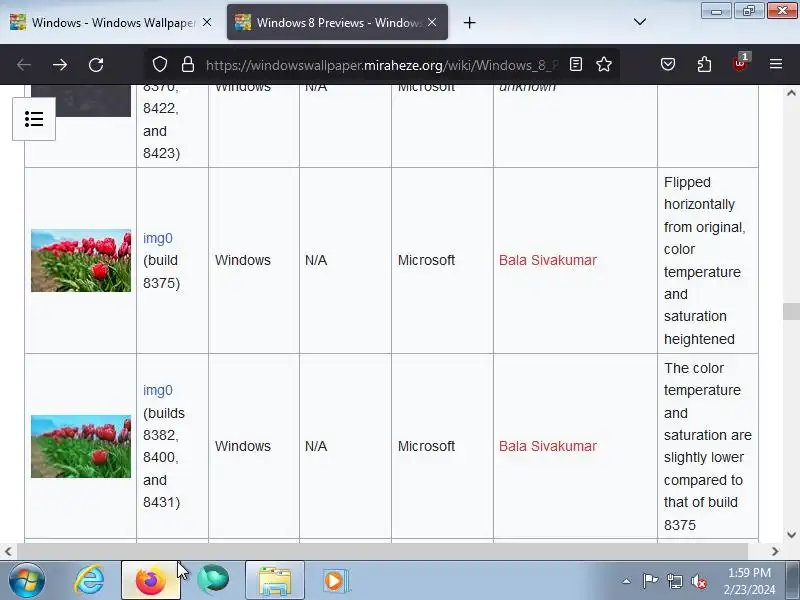Select the Firefox taskbar button
The width and height of the screenshot is (800, 600).
click(x=151, y=581)
